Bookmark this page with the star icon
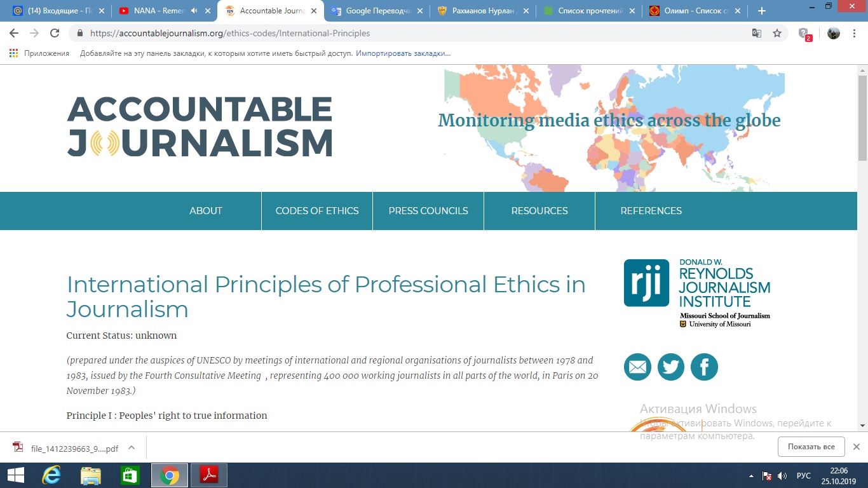 777,33
